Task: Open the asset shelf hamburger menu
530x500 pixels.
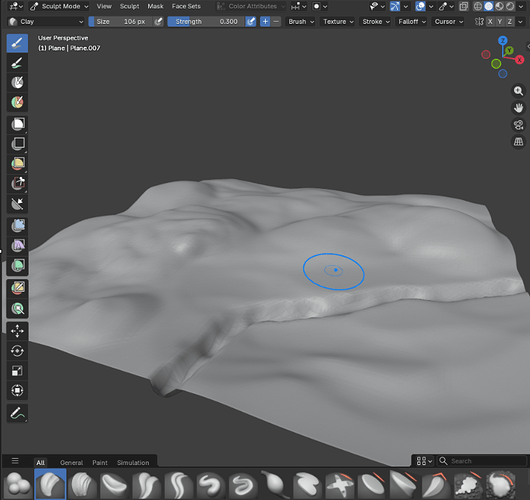Action: (x=15, y=461)
